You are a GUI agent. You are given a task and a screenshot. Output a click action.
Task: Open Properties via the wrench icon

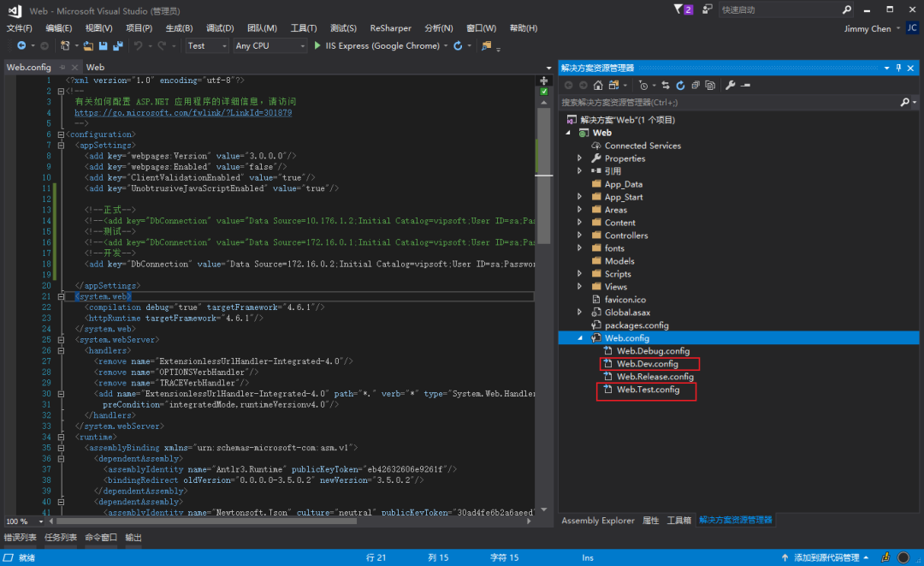(x=730, y=86)
